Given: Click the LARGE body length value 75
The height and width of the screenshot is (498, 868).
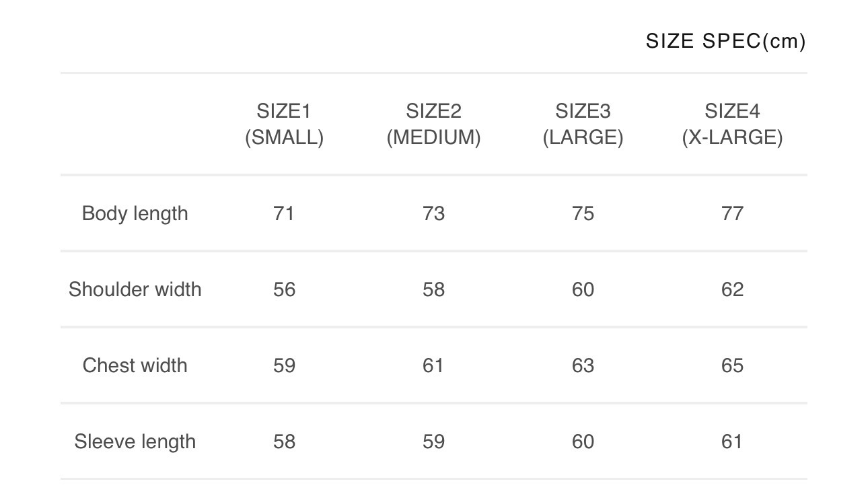Looking at the screenshot, I should click(x=583, y=213).
